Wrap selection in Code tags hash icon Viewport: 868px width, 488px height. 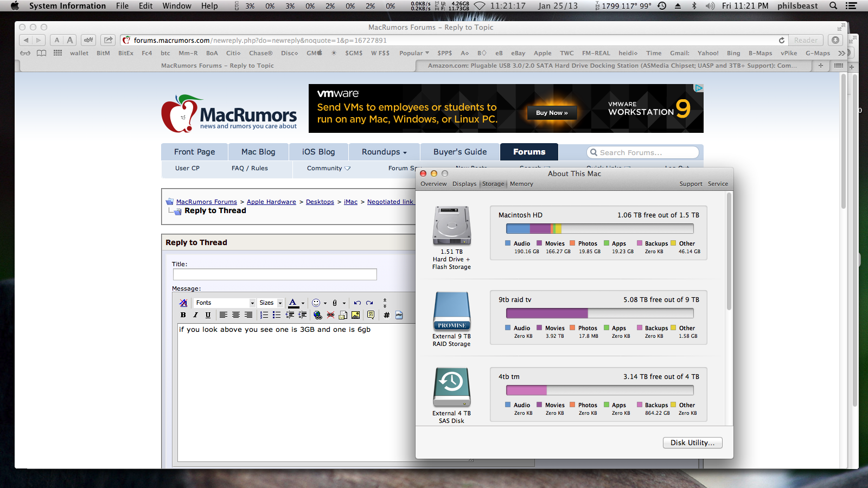[x=386, y=315]
